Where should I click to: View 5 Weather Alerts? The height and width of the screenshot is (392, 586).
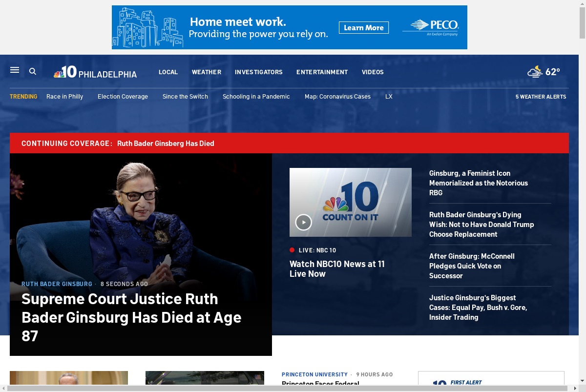click(x=541, y=97)
